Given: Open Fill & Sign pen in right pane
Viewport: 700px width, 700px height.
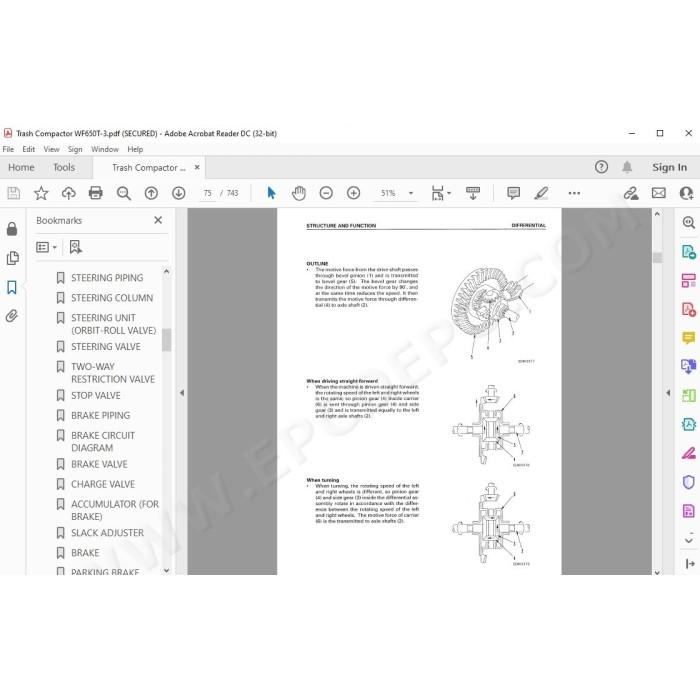Looking at the screenshot, I should point(689,453).
